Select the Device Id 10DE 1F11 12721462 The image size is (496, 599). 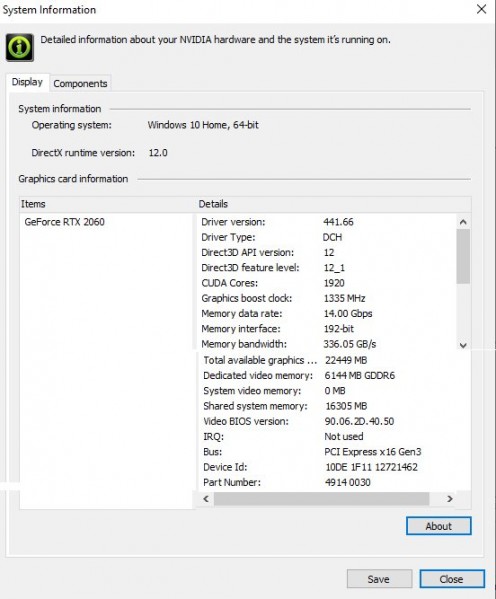coord(371,467)
